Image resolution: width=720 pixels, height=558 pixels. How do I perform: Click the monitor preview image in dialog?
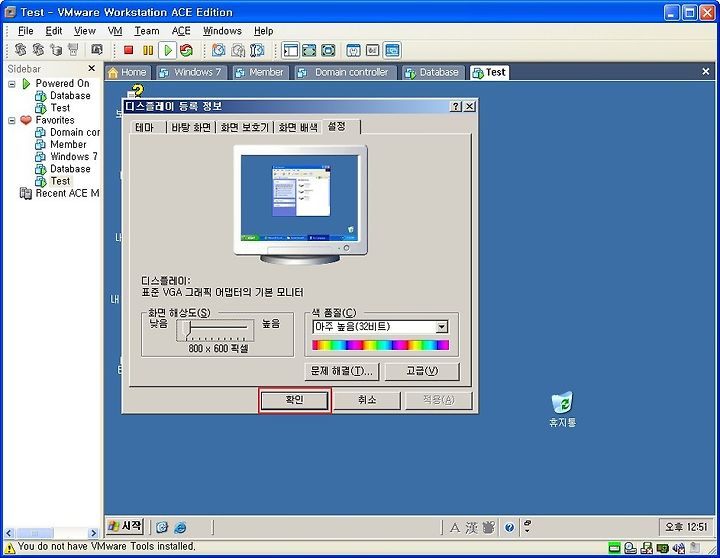pos(300,205)
